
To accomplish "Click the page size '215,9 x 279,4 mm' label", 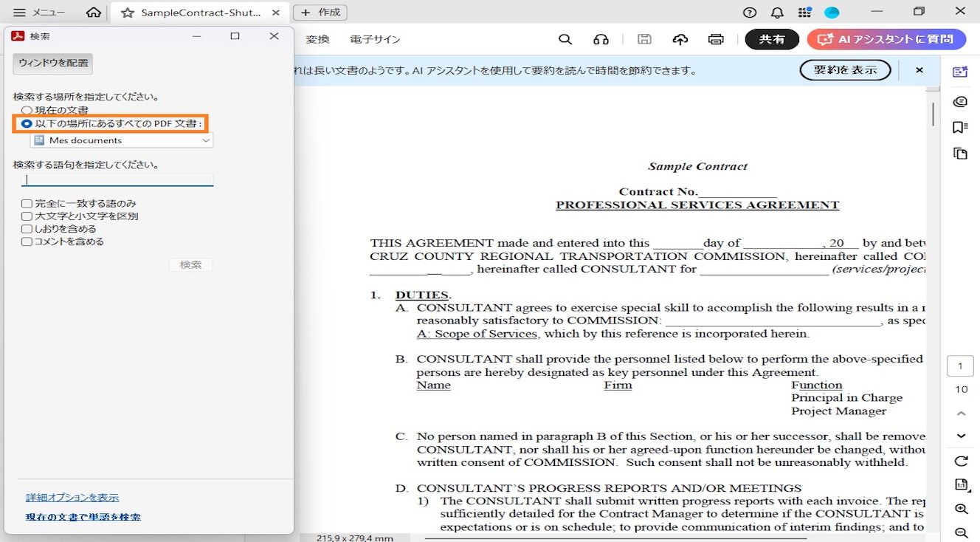I will click(x=356, y=538).
